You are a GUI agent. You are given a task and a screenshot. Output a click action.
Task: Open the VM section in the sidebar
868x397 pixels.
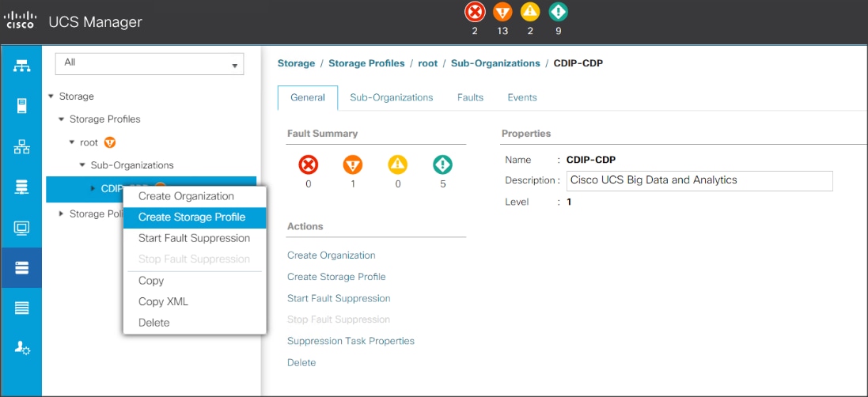pos(21,228)
